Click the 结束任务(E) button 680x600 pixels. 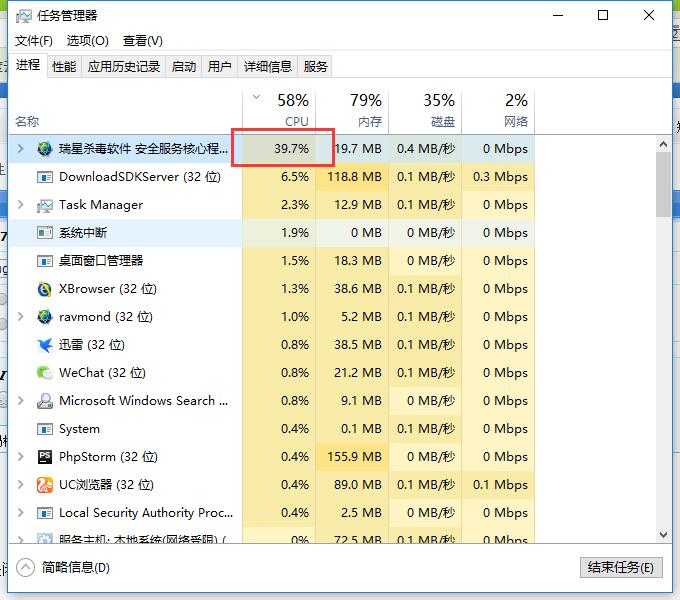click(x=621, y=567)
